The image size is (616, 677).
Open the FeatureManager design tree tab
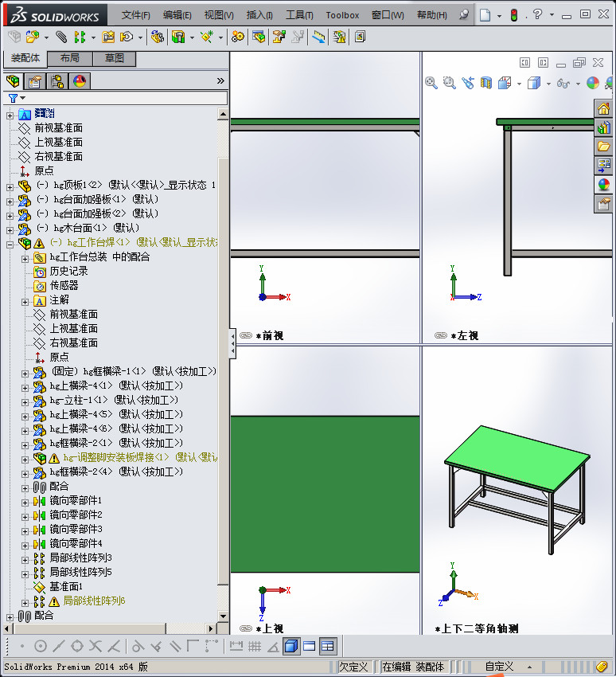point(13,81)
